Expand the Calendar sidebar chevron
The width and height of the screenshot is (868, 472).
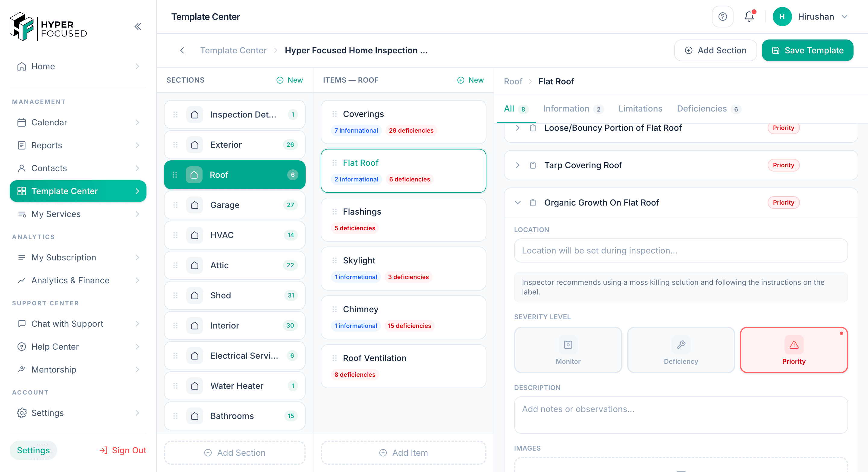point(137,122)
